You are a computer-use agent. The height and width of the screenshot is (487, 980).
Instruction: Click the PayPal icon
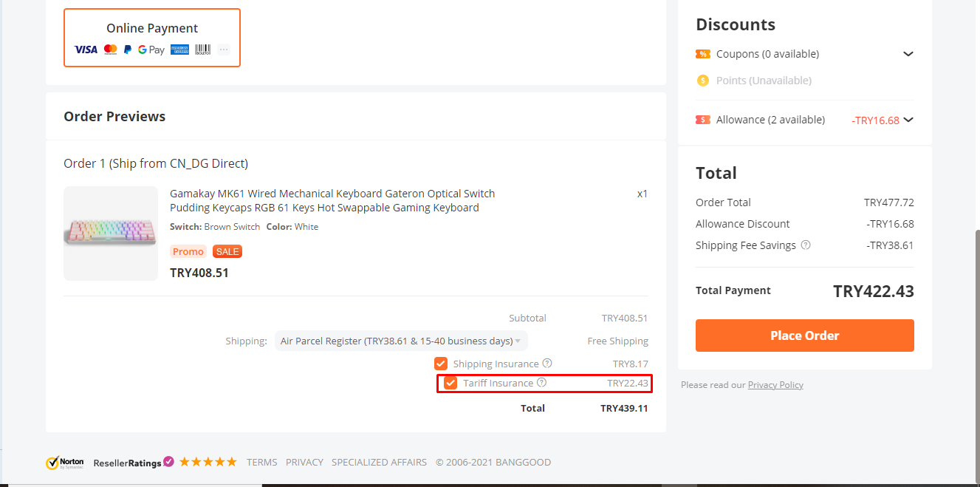pyautogui.click(x=128, y=50)
